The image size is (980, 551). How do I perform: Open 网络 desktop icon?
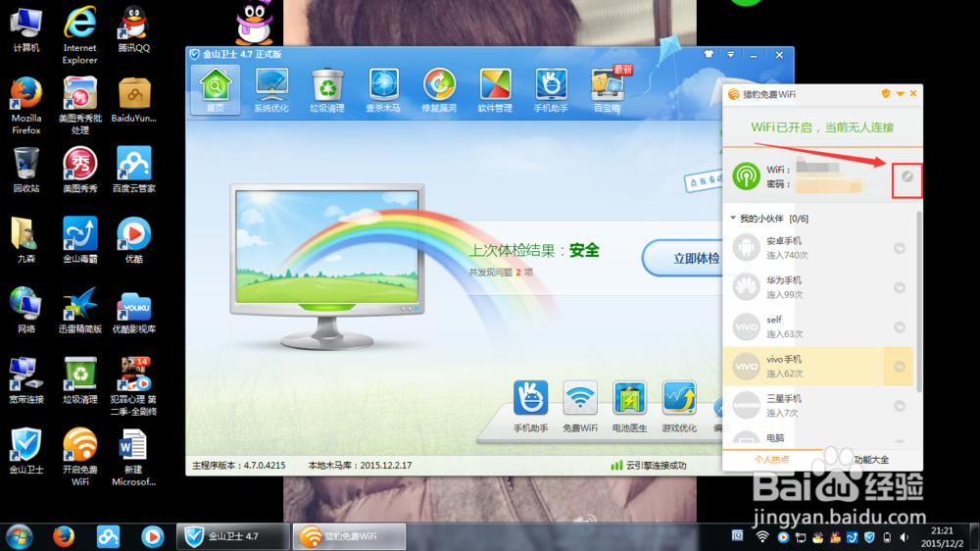(26, 311)
